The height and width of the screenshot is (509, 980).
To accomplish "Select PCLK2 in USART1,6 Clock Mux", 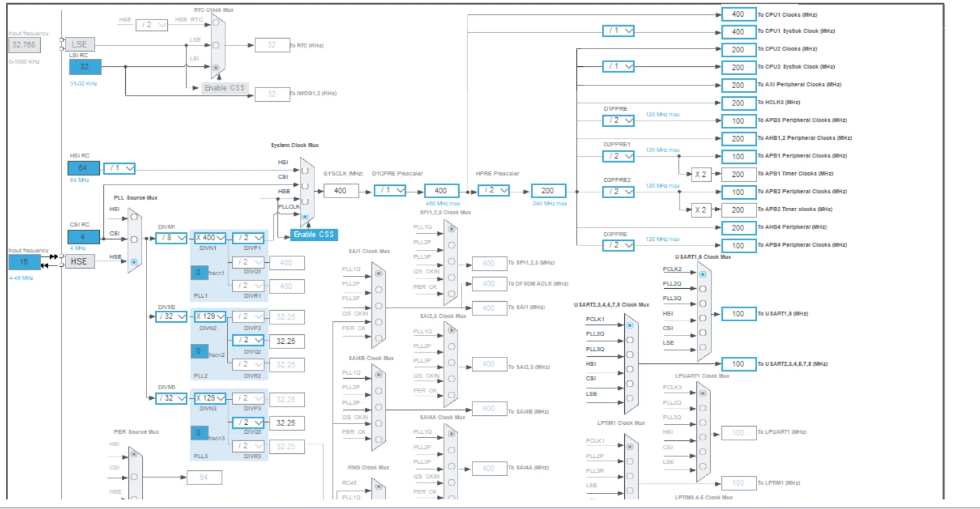I will (703, 273).
